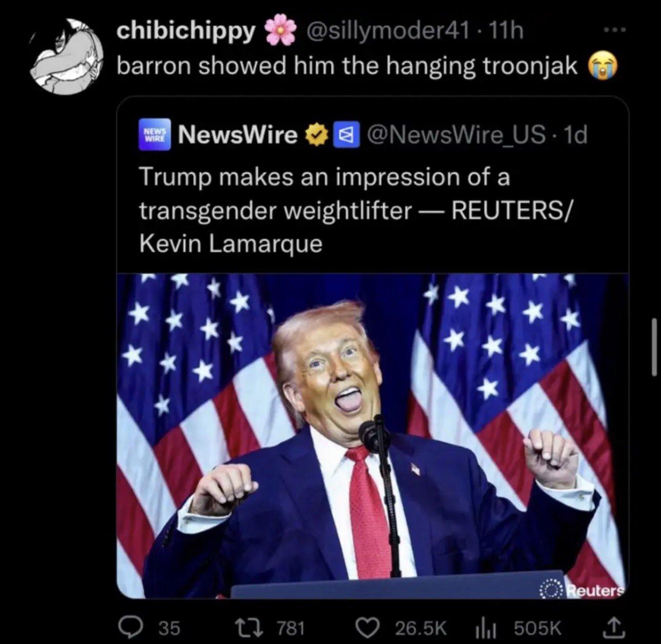The height and width of the screenshot is (644, 661).
Task: Open chibichippy display name
Action: [186, 32]
